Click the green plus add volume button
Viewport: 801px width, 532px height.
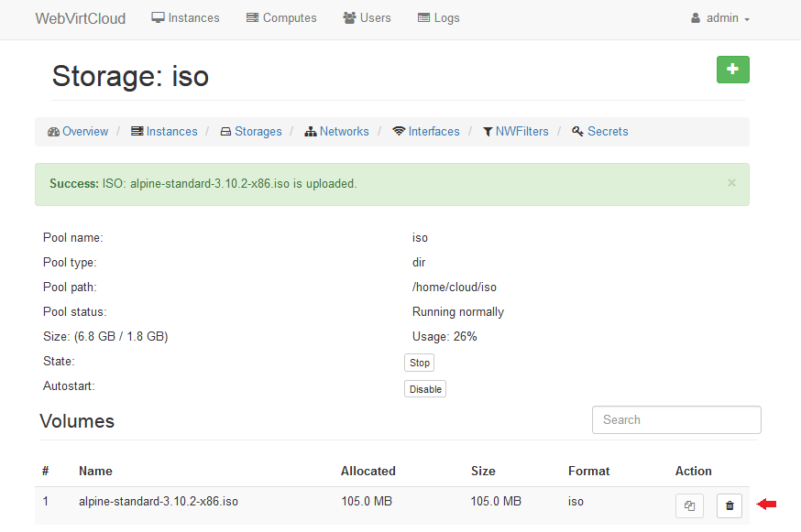click(732, 70)
